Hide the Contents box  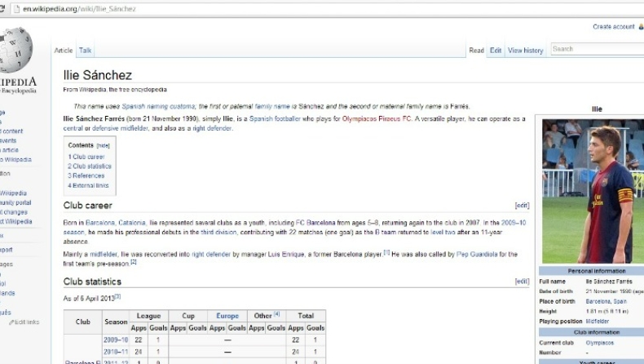pyautogui.click(x=103, y=145)
